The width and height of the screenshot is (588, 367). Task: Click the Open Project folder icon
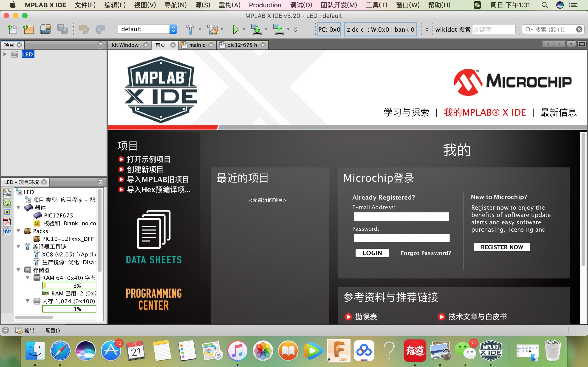click(x=45, y=29)
